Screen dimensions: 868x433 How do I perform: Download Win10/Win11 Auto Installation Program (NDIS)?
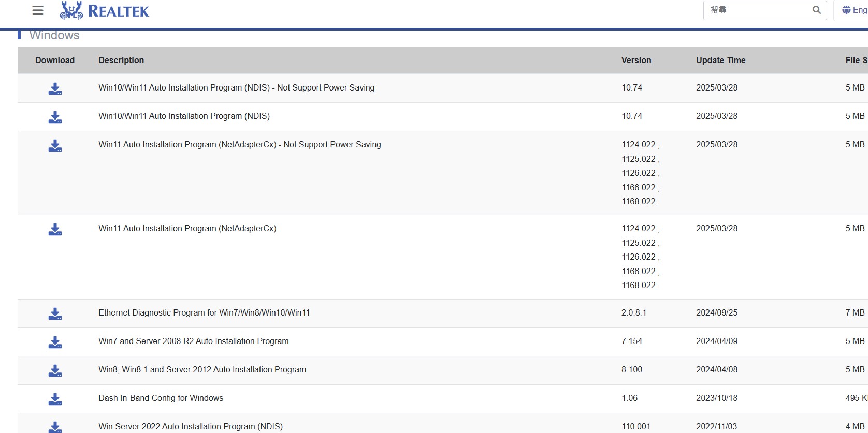click(55, 117)
